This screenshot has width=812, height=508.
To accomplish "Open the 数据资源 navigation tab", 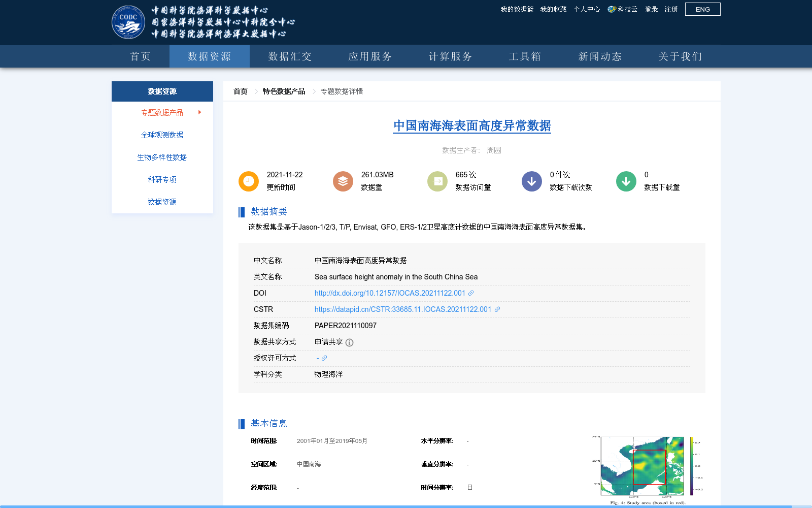I will point(210,56).
